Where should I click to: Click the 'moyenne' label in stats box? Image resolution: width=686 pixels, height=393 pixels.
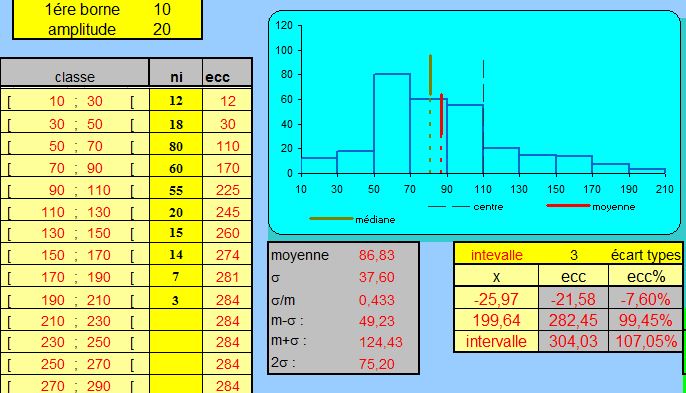300,255
